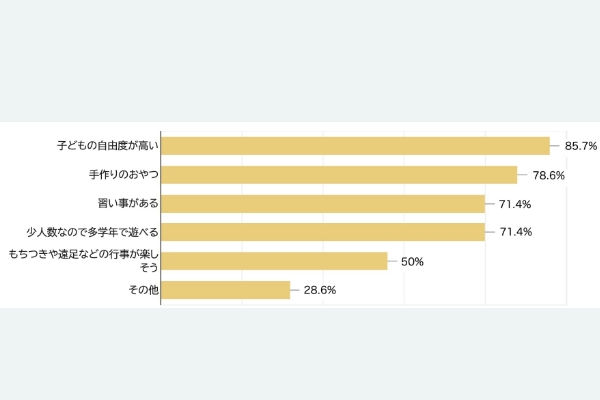This screenshot has height=400, width=600.
Task: Click the 71.4% label beside 習い事がある
Action: click(x=515, y=204)
